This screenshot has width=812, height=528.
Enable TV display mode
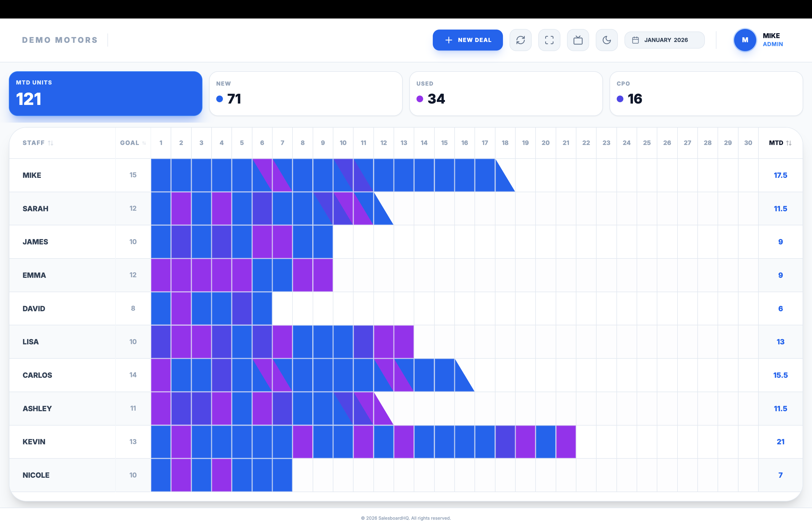click(x=578, y=40)
